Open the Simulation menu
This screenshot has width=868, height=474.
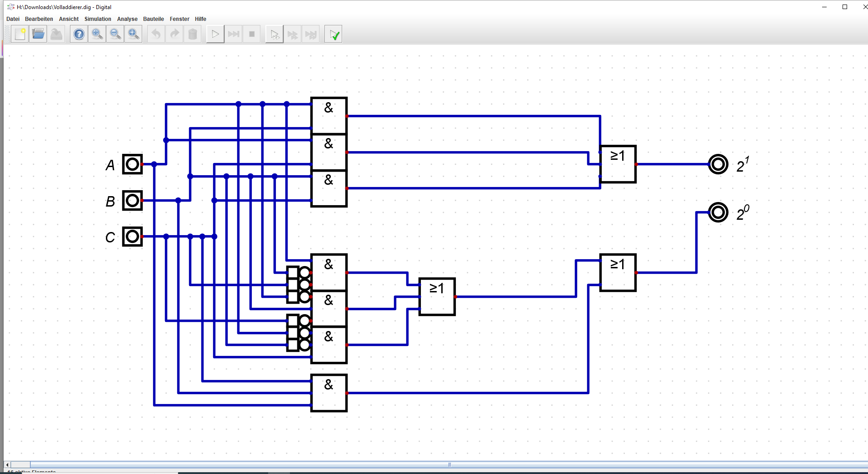tap(98, 19)
